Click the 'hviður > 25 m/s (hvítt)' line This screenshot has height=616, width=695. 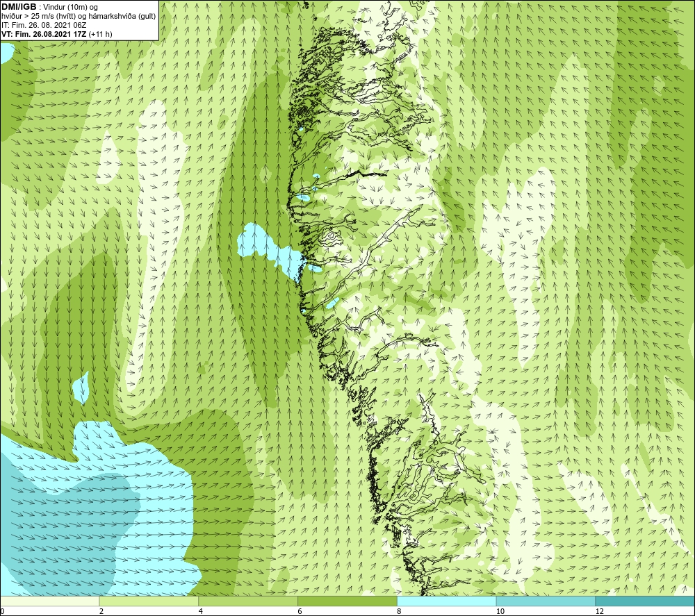click(x=40, y=17)
